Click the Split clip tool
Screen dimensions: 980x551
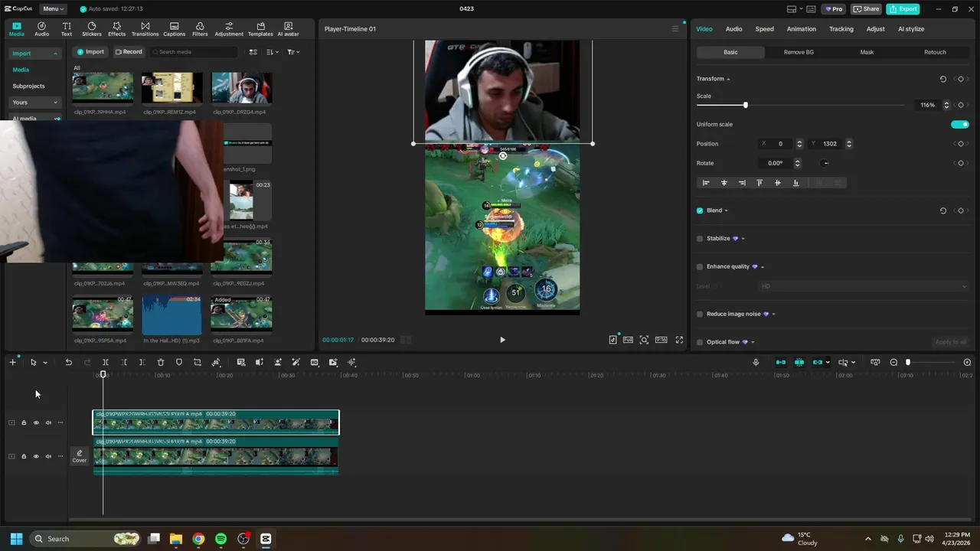(106, 362)
